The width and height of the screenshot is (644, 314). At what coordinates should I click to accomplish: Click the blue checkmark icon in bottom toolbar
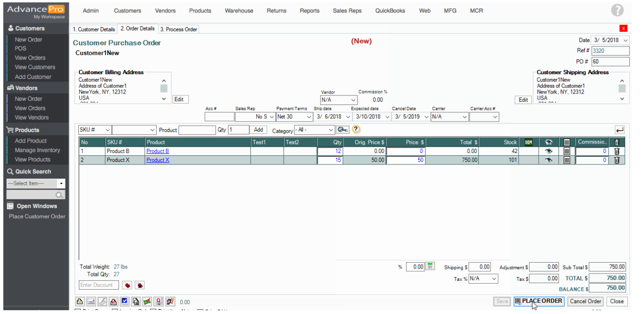click(124, 301)
